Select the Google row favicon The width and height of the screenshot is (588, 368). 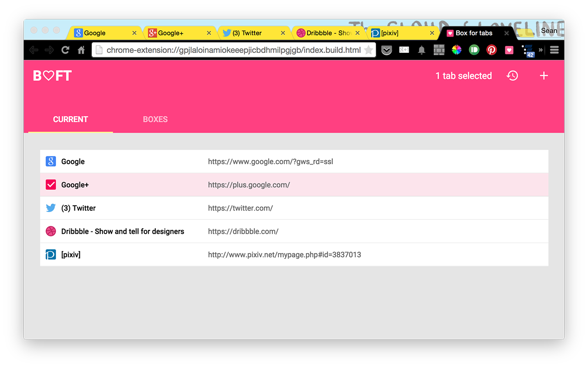click(51, 161)
